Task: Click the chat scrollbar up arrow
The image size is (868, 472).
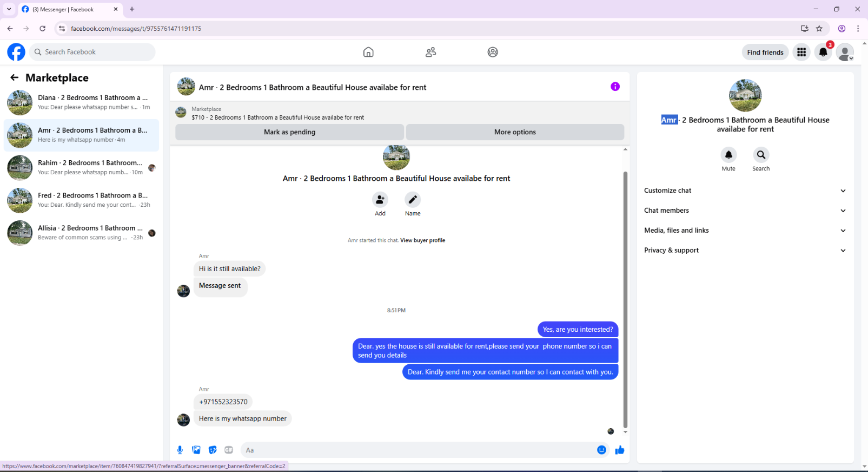Action: point(625,149)
